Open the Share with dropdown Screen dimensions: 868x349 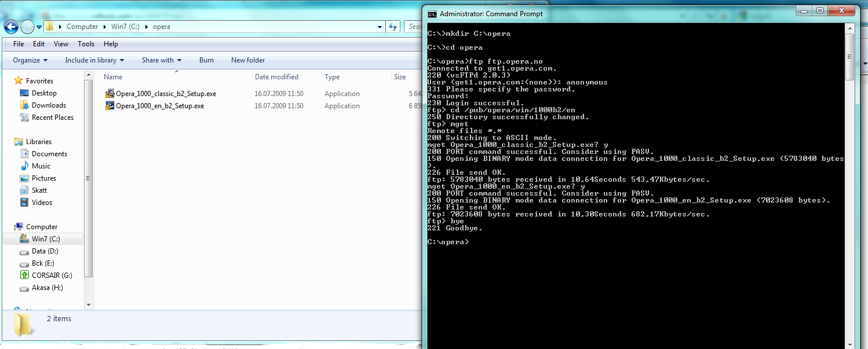[162, 60]
